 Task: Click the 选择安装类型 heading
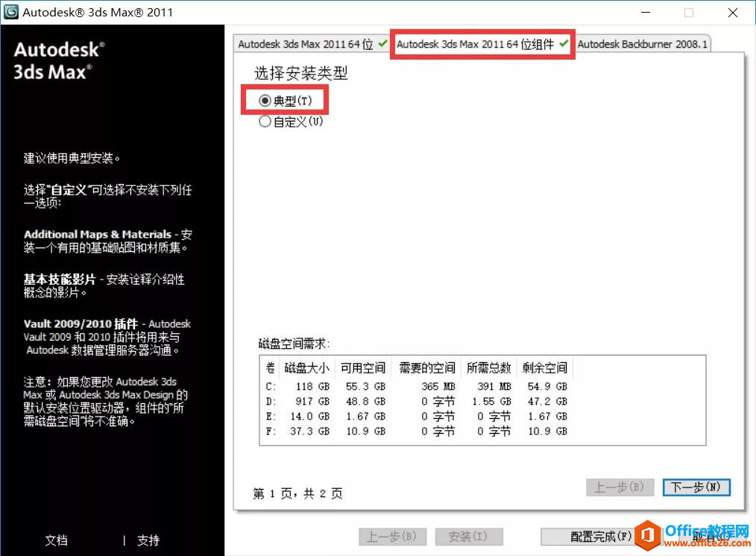301,73
